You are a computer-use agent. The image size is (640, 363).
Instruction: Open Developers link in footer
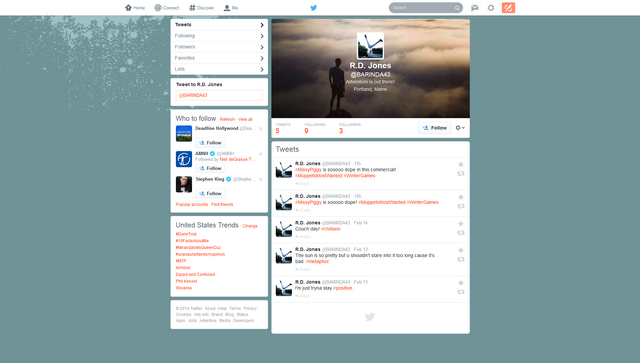(244, 321)
